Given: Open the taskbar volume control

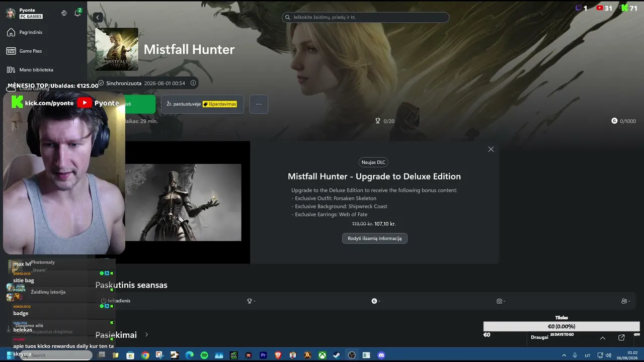Looking at the screenshot, I should pos(608,355).
